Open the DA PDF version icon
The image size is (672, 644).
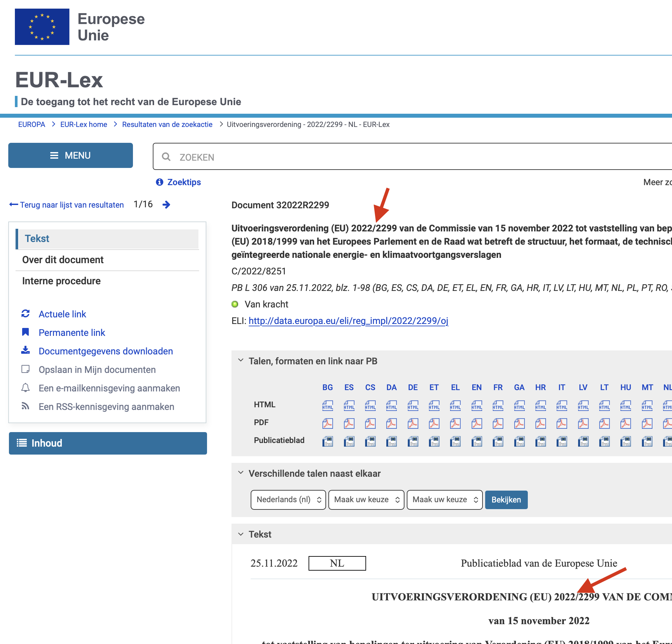[x=392, y=423]
